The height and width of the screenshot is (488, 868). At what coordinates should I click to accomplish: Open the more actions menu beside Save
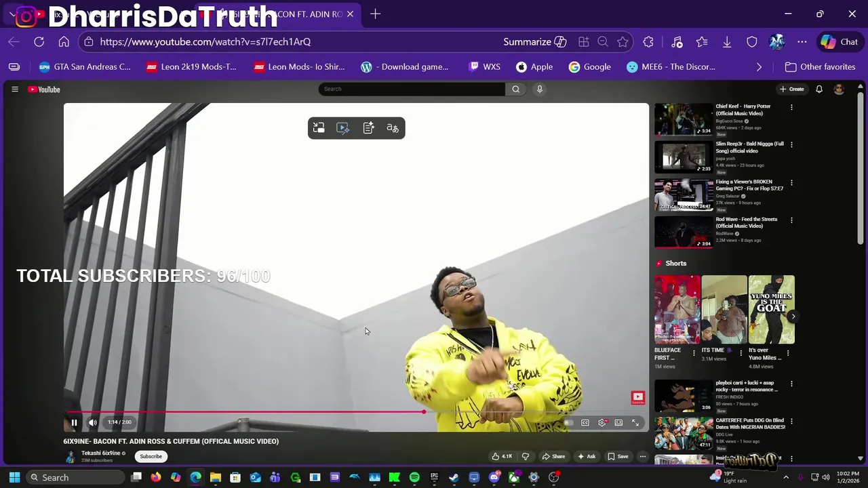pos(643,456)
